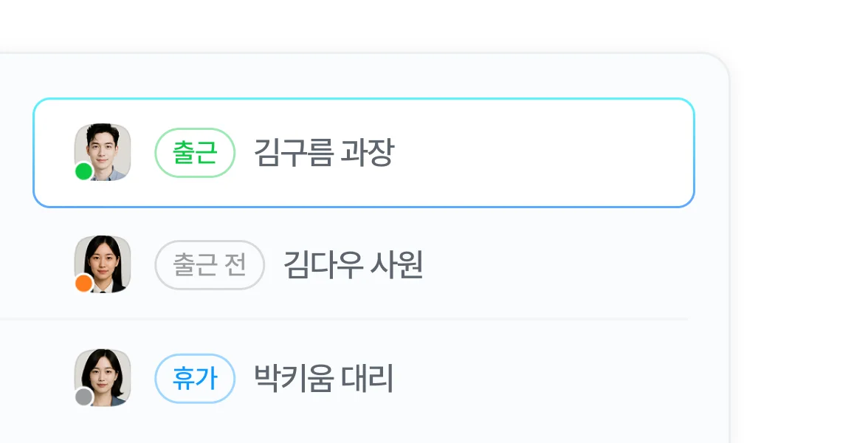868x443 pixels.
Task: Click the panel's rounded top-right corner
Action: click(720, 62)
